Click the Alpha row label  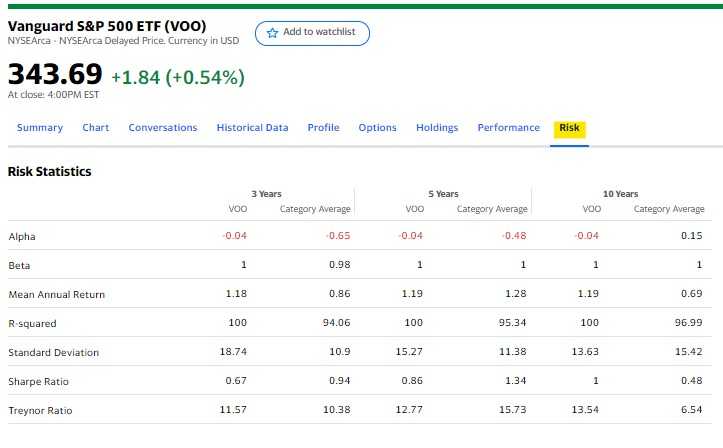pyautogui.click(x=22, y=236)
